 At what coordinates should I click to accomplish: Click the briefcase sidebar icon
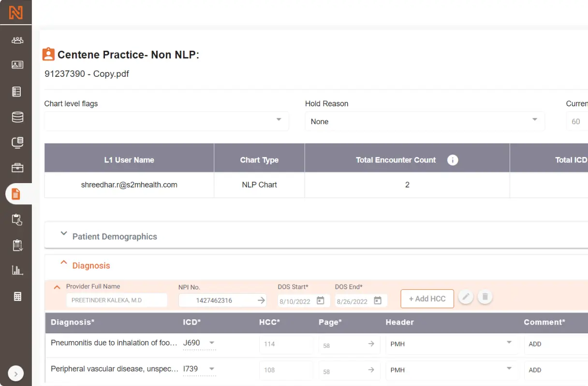click(x=17, y=168)
